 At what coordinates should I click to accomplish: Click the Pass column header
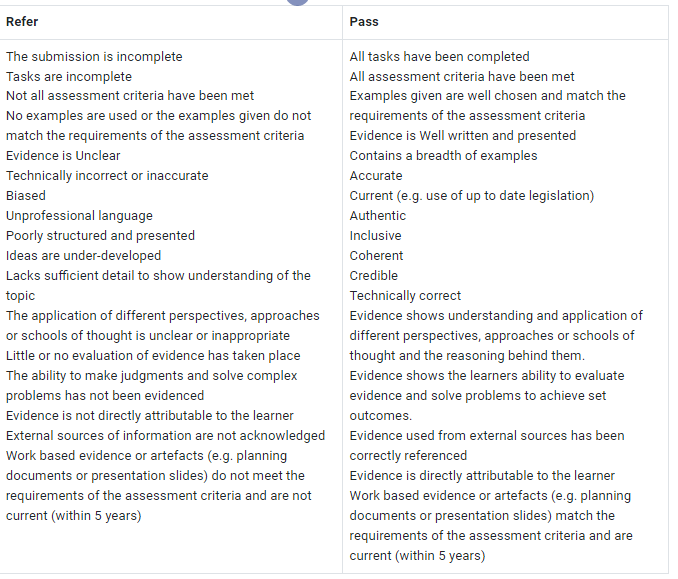[364, 21]
